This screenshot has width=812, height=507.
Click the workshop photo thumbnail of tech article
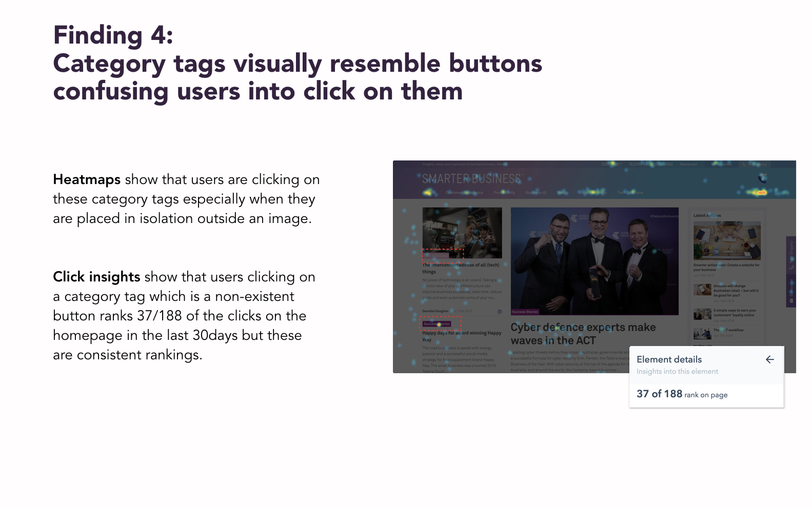click(x=462, y=233)
